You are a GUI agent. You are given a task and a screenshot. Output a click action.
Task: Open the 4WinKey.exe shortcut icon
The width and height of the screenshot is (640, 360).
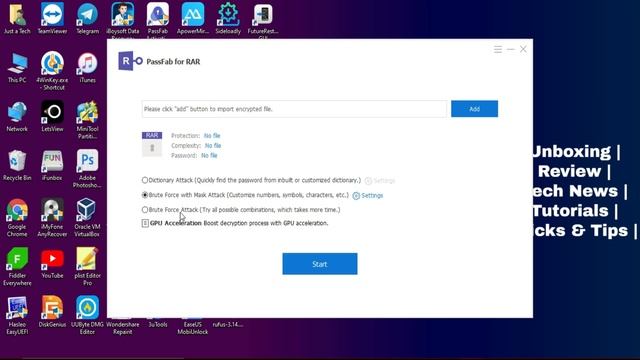[52, 71]
